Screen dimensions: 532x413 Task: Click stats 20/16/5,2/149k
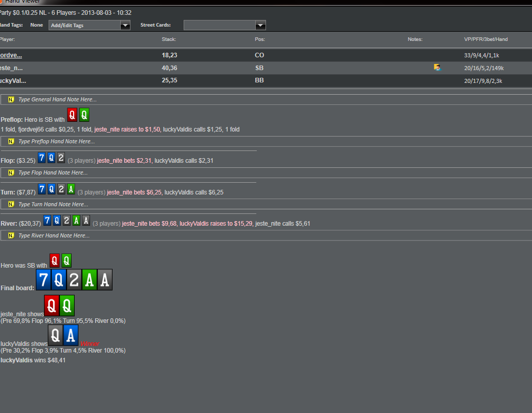click(x=484, y=68)
